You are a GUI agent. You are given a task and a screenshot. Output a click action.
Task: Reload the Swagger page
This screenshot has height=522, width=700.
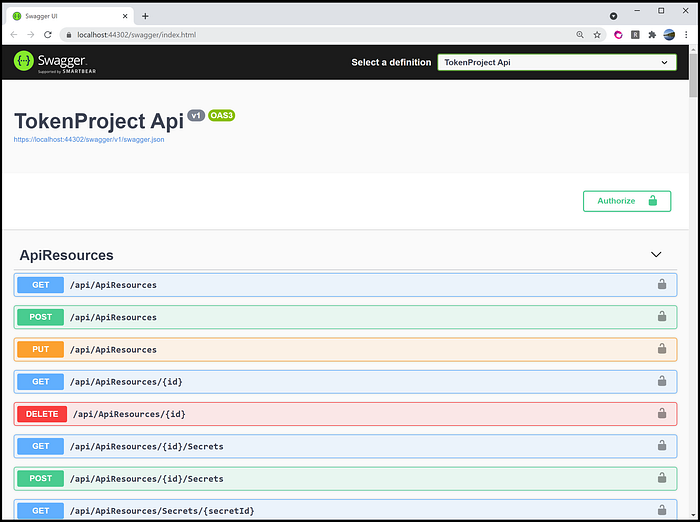(48, 35)
